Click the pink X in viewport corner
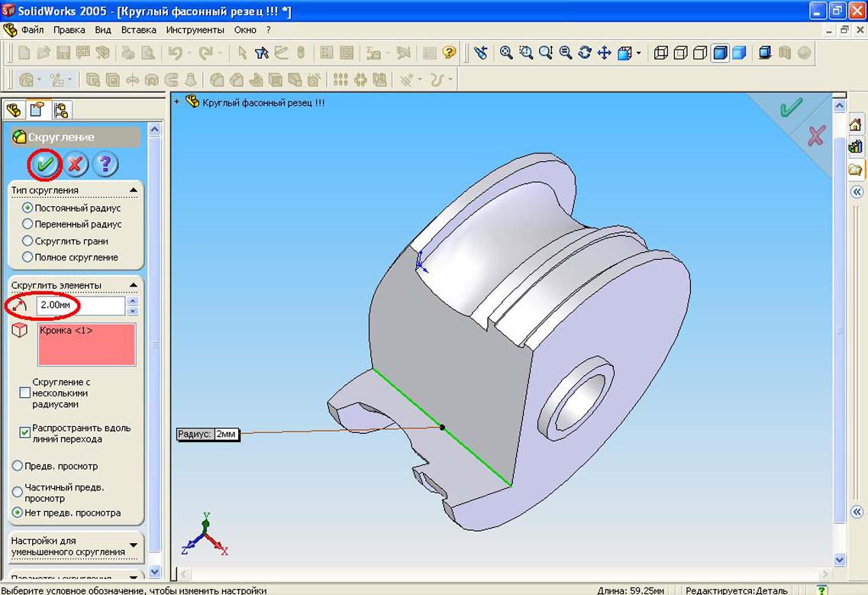 [816, 136]
